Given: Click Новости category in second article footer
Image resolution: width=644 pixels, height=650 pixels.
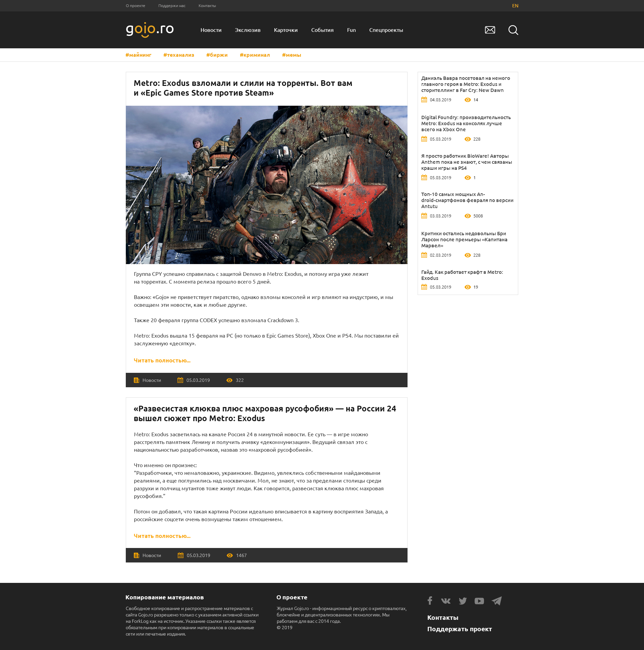Looking at the screenshot, I should (x=152, y=555).
